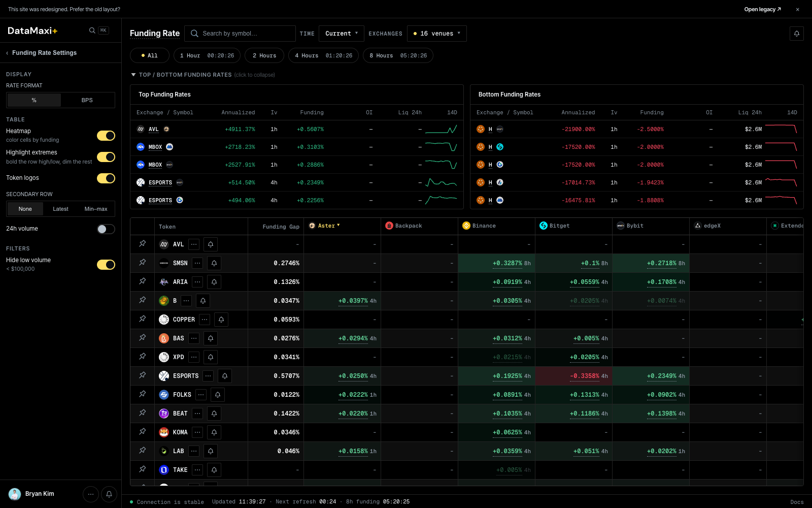Select the 2 Hours interval tab

click(264, 55)
